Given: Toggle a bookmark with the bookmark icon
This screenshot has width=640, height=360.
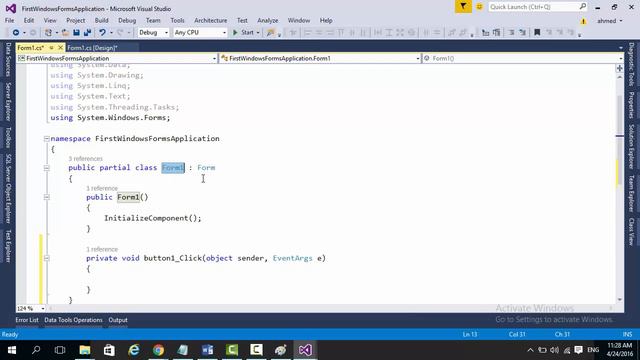Looking at the screenshot, I should coord(537,33).
